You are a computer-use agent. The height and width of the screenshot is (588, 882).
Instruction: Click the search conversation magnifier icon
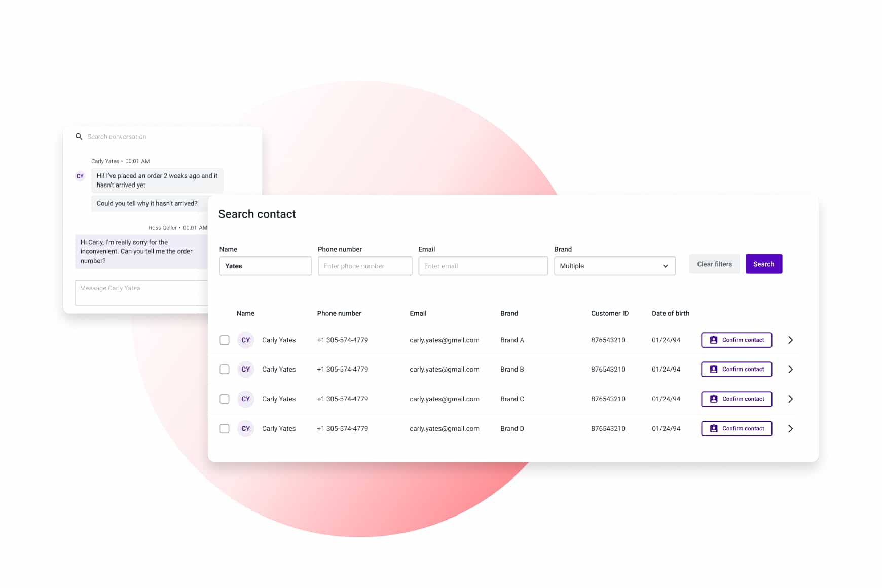point(79,136)
